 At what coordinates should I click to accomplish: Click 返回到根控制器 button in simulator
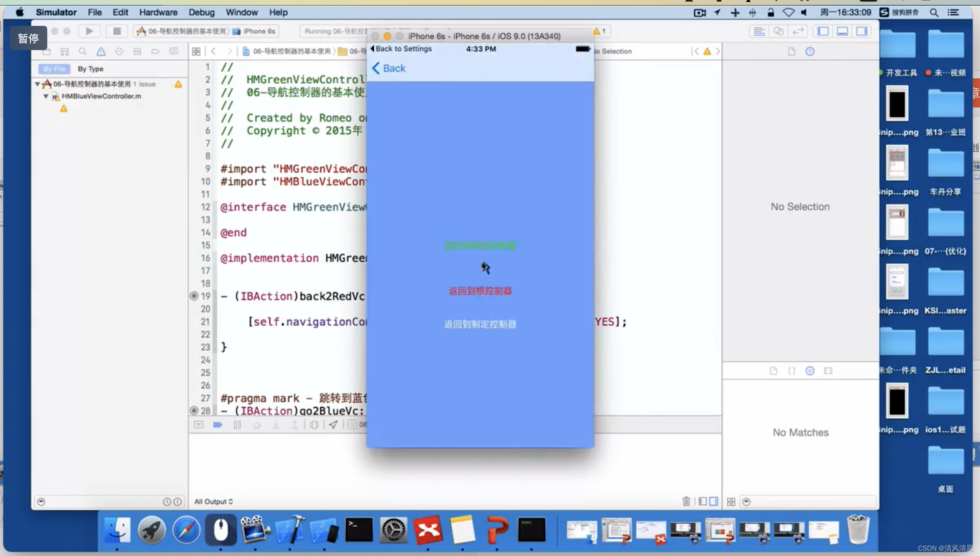pos(481,291)
